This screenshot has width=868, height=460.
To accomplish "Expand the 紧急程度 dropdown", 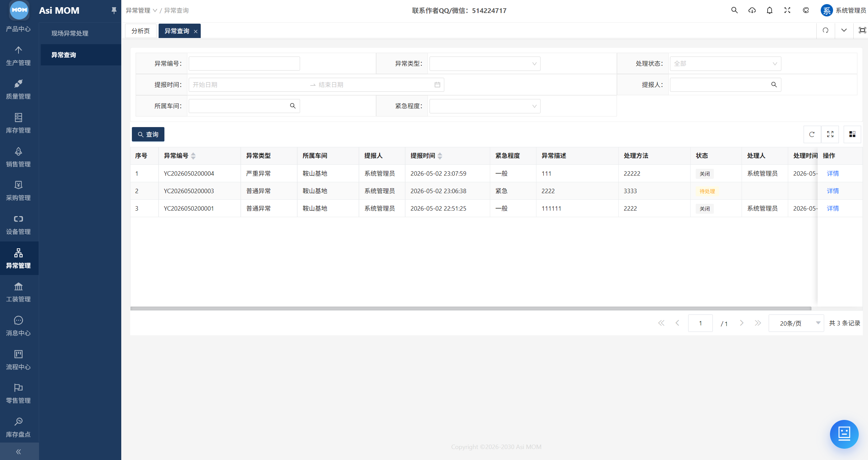I will pyautogui.click(x=485, y=106).
